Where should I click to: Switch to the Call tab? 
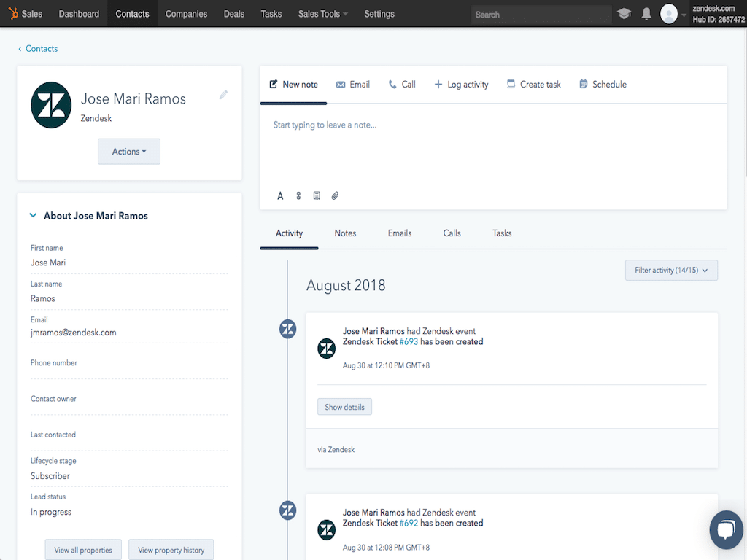click(402, 85)
